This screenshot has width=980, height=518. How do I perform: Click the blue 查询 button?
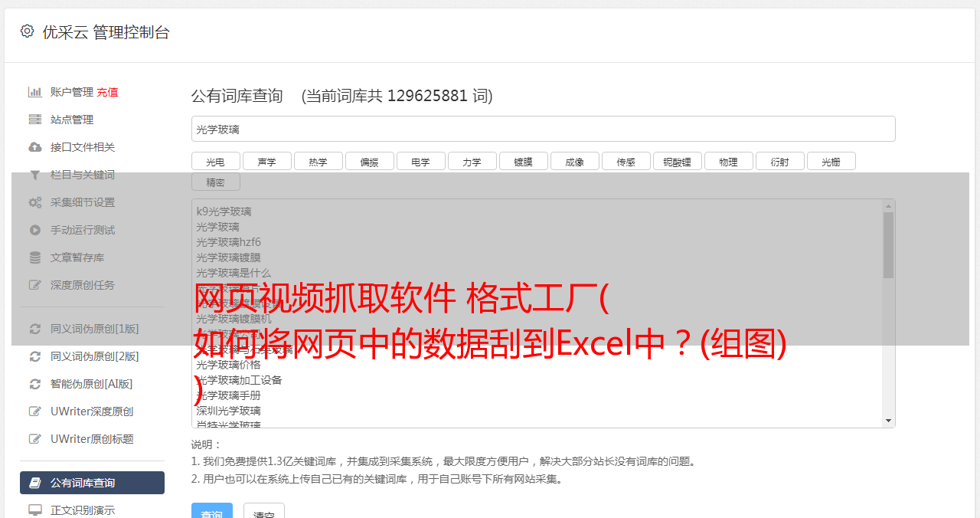point(212,512)
